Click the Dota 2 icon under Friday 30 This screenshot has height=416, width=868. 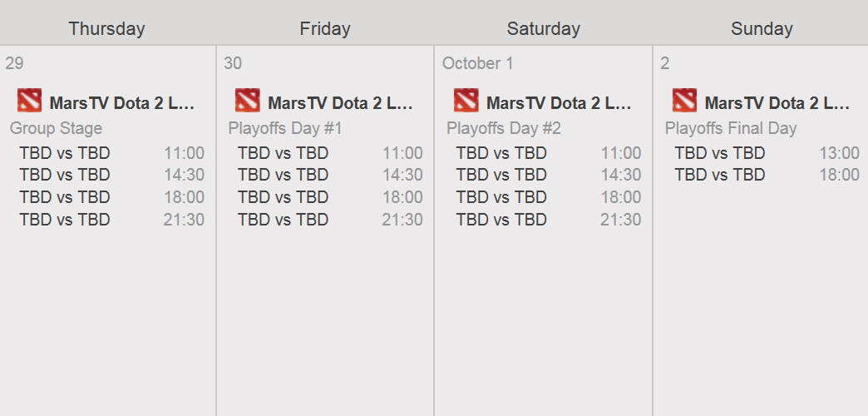pyautogui.click(x=248, y=101)
